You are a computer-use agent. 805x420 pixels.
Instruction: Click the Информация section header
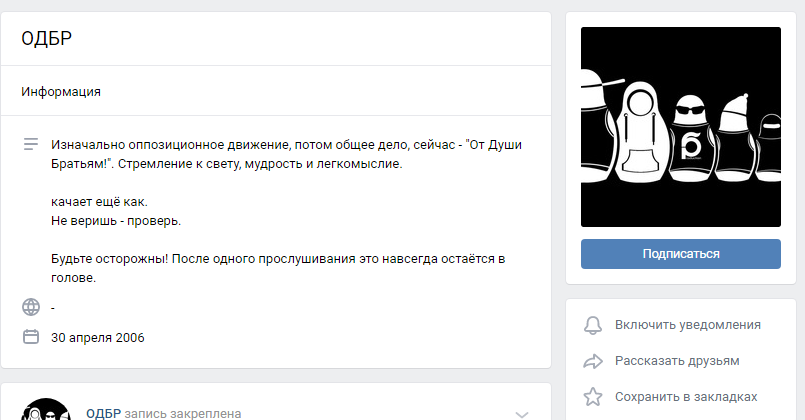[61, 91]
